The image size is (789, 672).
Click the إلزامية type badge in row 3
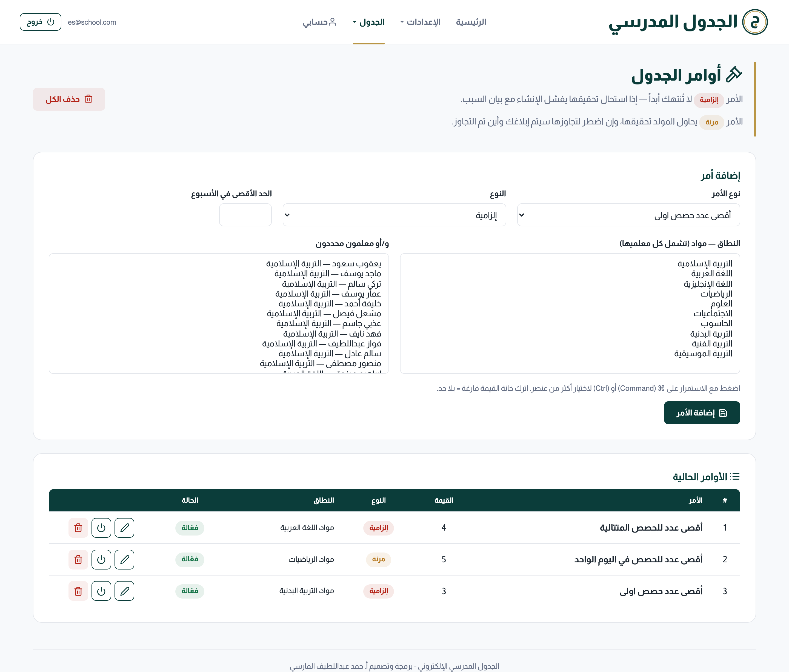379,591
